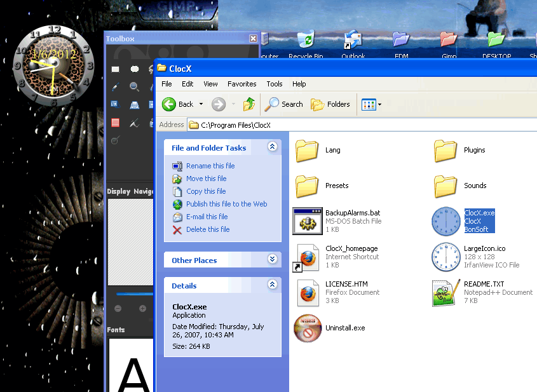Viewport: 537px width, 392px height.
Task: Select the Perspective transform tool in Toolbox
Action: (x=134, y=105)
